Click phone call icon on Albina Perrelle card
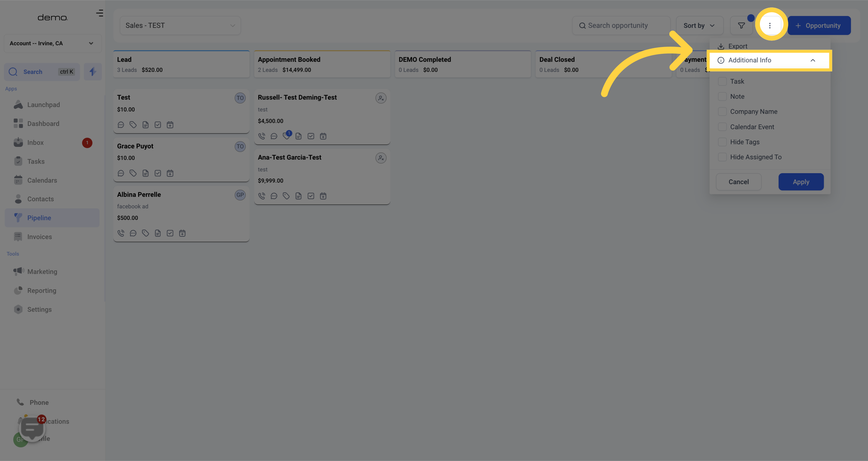Image resolution: width=868 pixels, height=461 pixels. tap(120, 233)
